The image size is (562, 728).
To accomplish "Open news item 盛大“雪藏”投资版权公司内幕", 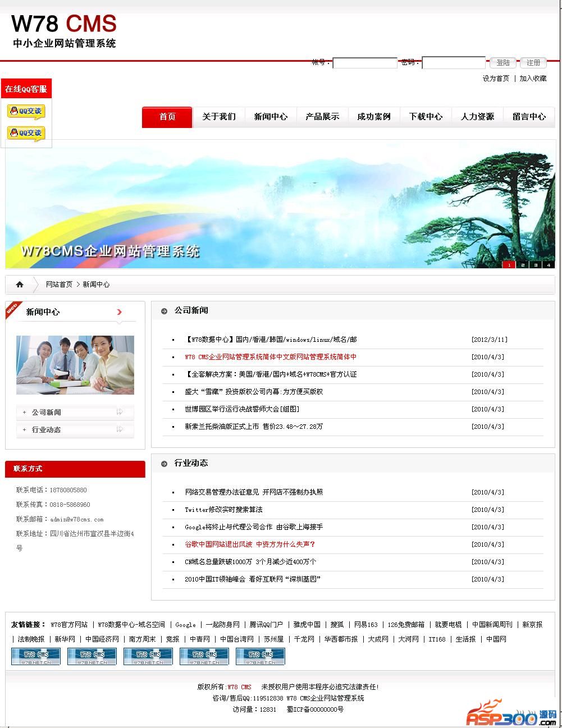I will 254,392.
